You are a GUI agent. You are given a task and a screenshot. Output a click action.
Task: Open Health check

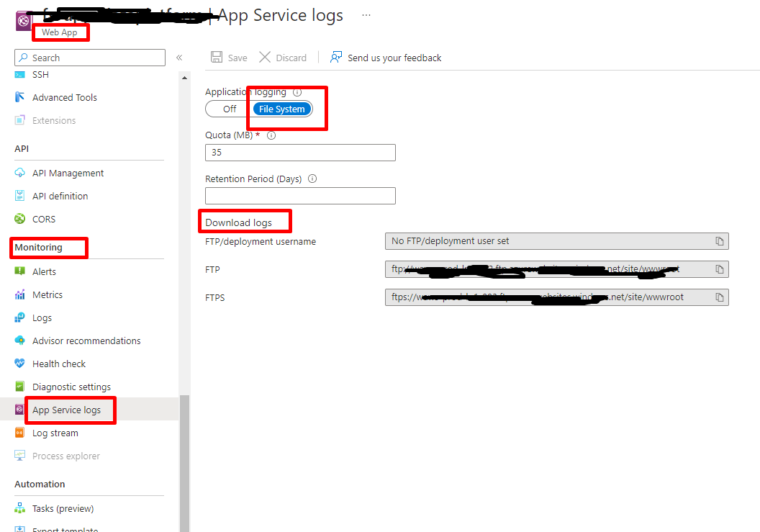58,364
